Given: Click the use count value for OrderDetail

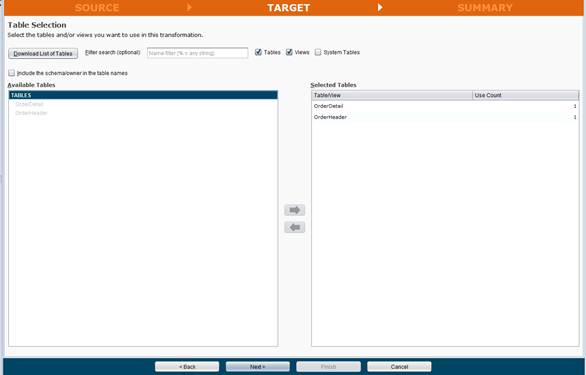Looking at the screenshot, I should 575,106.
